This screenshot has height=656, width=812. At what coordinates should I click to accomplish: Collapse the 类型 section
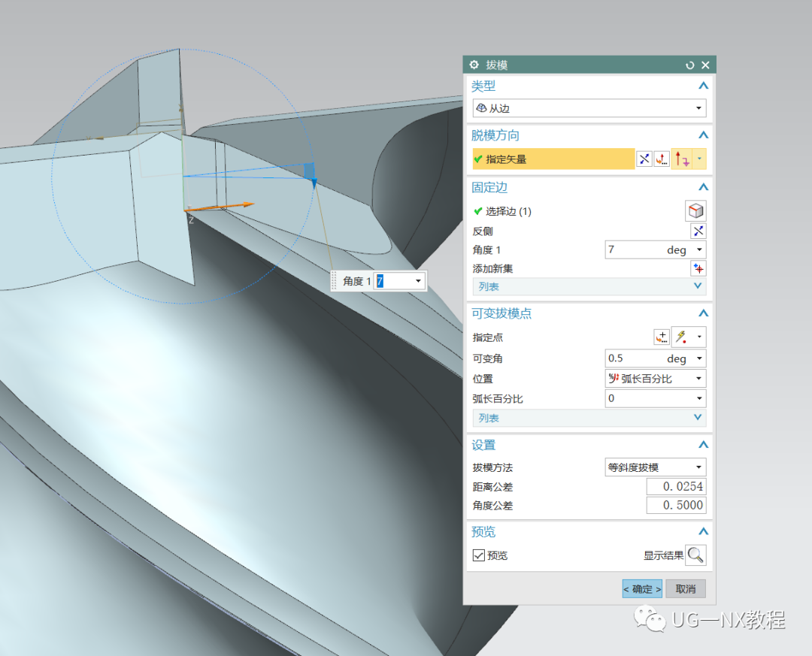tap(703, 86)
